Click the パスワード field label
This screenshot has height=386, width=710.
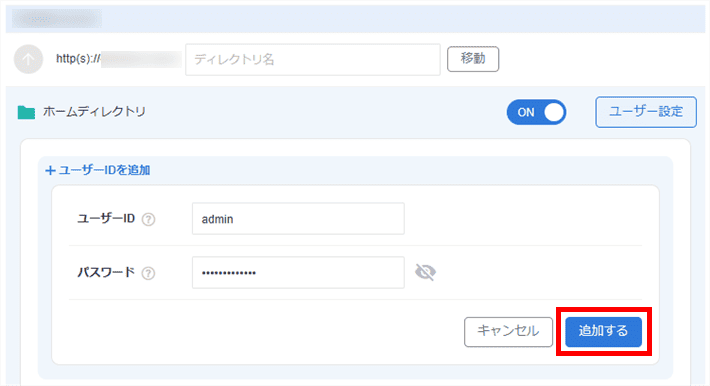[x=106, y=272]
